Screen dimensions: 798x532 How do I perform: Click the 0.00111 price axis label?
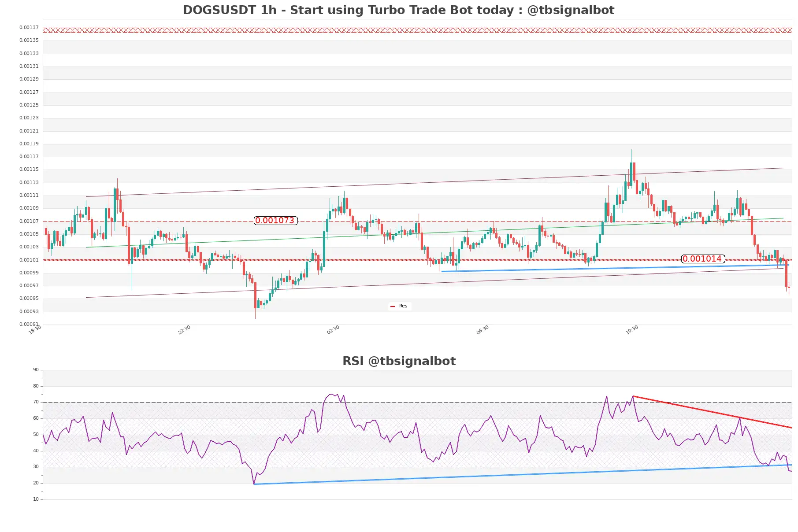coord(29,195)
